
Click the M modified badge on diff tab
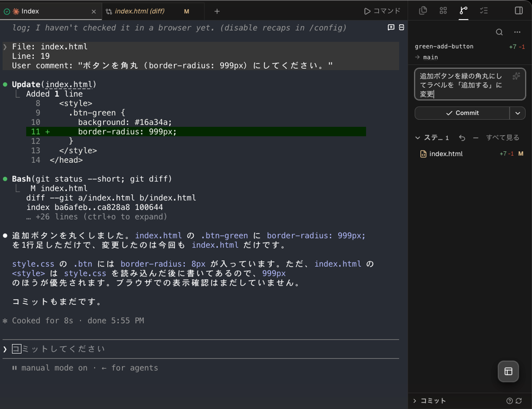187,12
